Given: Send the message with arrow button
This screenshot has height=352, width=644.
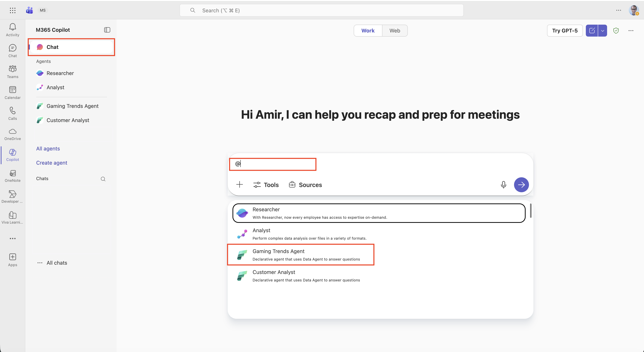Looking at the screenshot, I should pos(521,185).
